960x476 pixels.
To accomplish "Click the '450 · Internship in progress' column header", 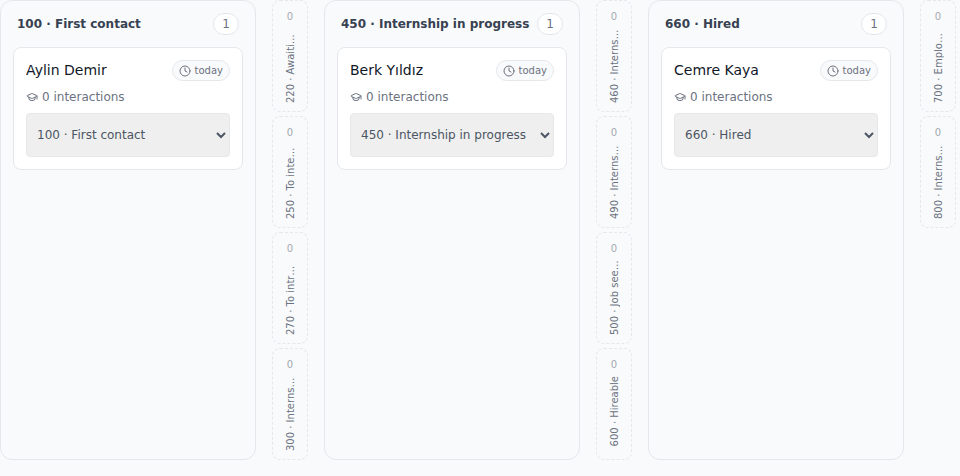I will click(x=435, y=24).
